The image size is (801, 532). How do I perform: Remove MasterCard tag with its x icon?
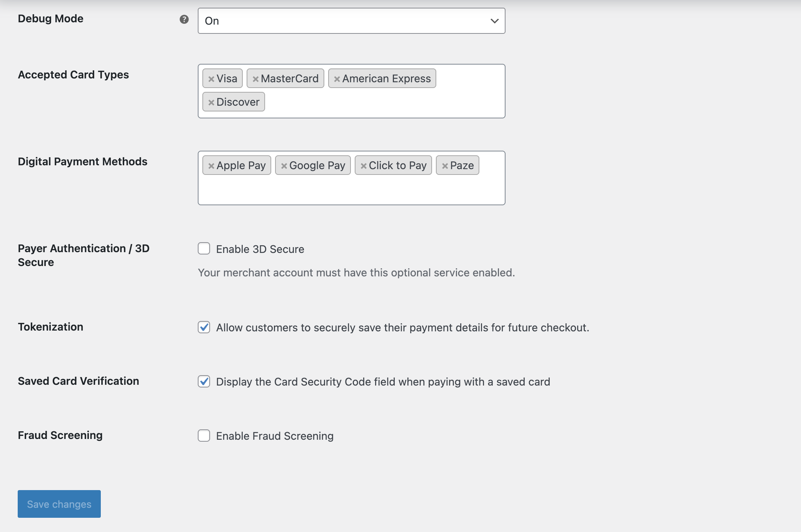[255, 79]
